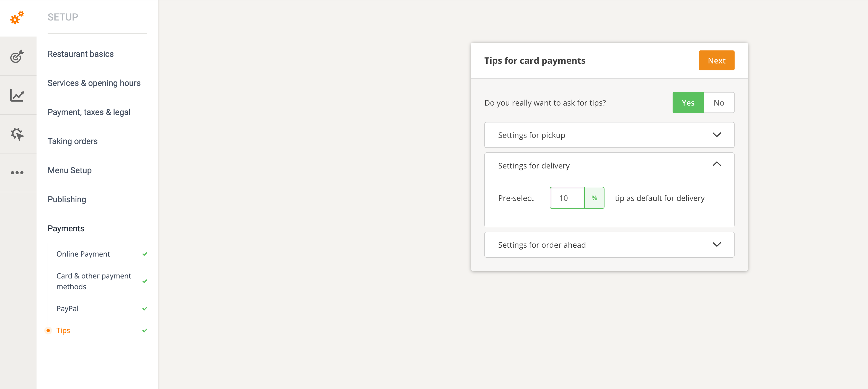
Task: Open the target marketing icon in sidebar
Action: [x=17, y=56]
